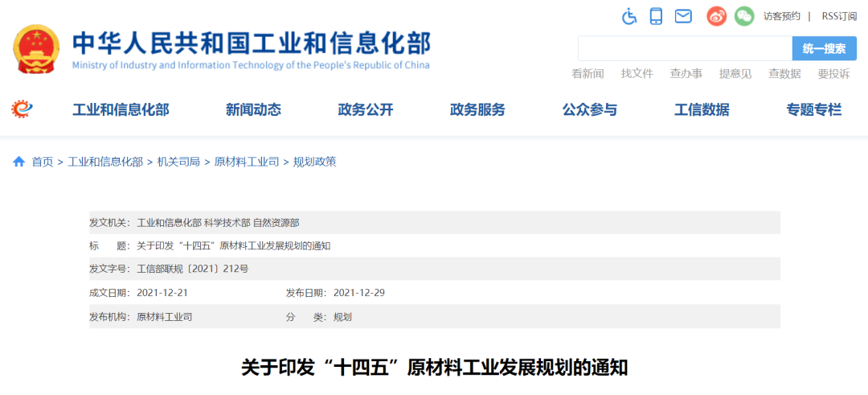Click into the search text box
This screenshot has height=395, width=868.
[x=684, y=49]
